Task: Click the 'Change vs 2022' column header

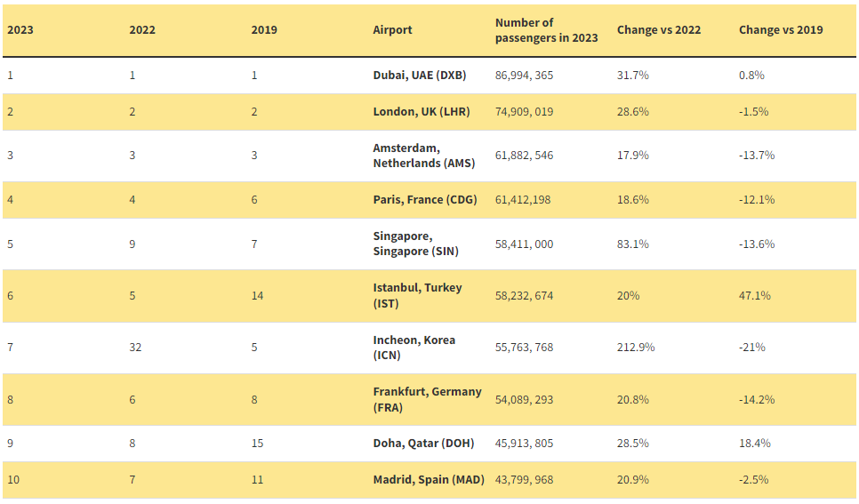Action: (659, 30)
